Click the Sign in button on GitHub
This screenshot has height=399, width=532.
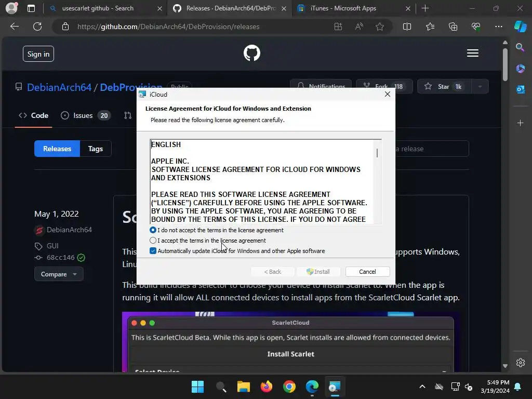38,54
